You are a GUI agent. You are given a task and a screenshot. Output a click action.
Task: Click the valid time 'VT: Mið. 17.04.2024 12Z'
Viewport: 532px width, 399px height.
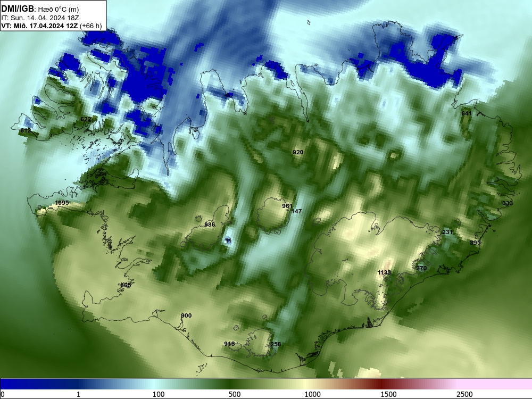pos(39,26)
